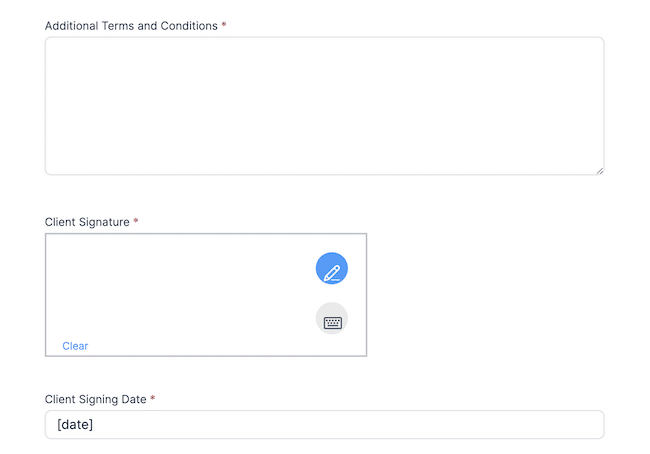Switch to keyboard typed-signature mode

click(x=332, y=318)
